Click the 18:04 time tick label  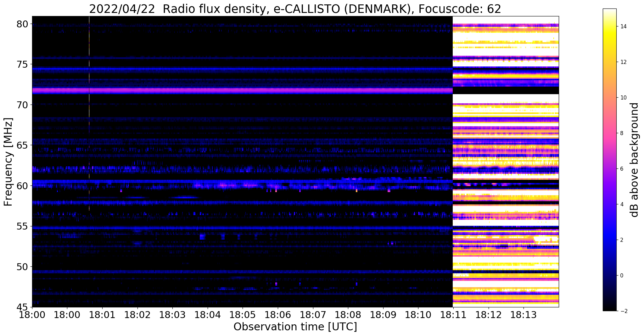208,315
